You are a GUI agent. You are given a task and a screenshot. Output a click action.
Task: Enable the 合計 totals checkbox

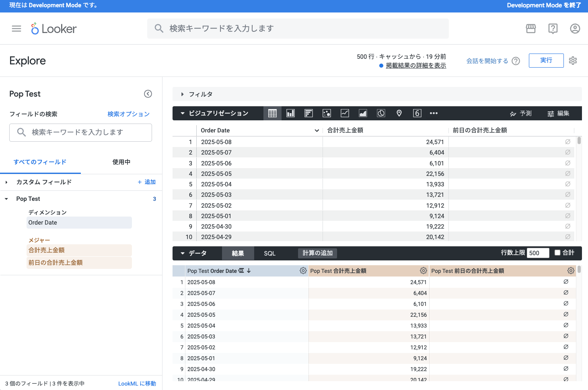(x=557, y=253)
